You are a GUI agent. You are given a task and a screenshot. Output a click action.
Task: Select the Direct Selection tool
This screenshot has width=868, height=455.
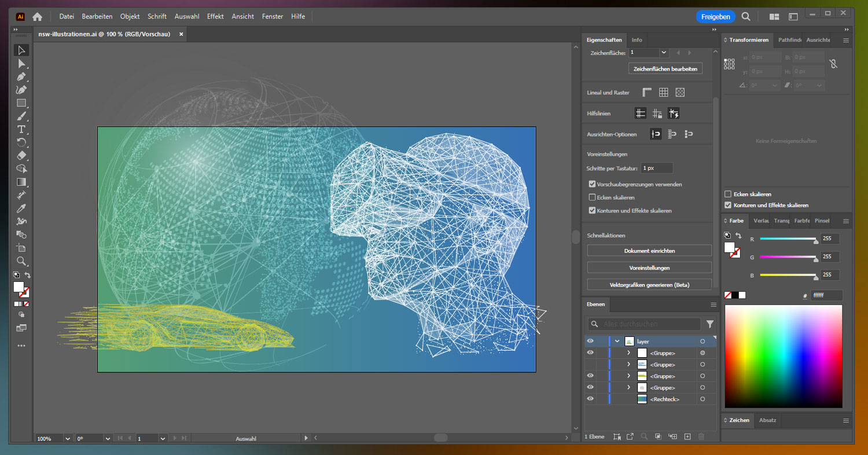click(21, 64)
